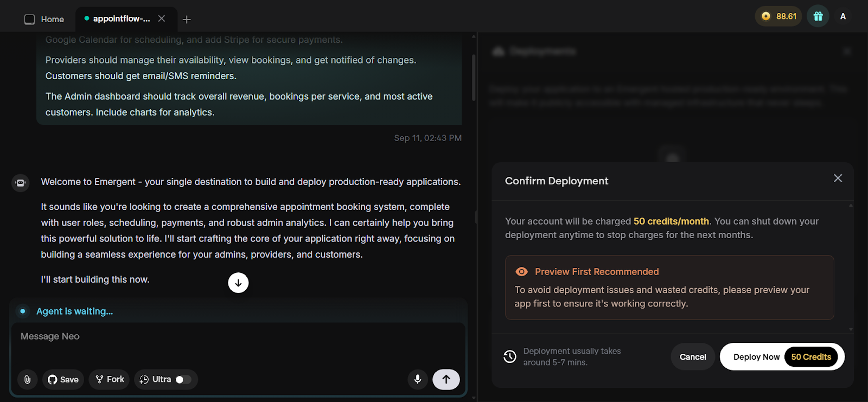Screen dimensions: 868x402
Task: Save the project to GitHub
Action: coord(63,379)
